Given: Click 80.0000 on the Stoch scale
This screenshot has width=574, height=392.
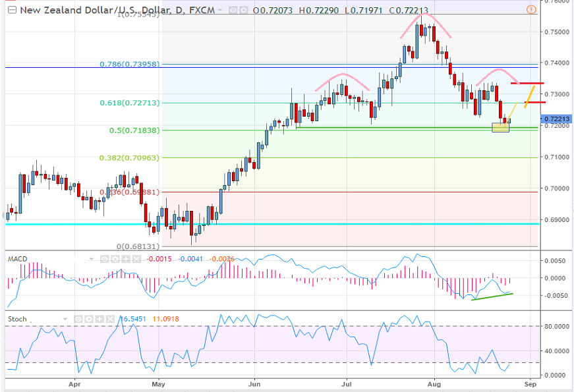Looking at the screenshot, I should (x=557, y=327).
